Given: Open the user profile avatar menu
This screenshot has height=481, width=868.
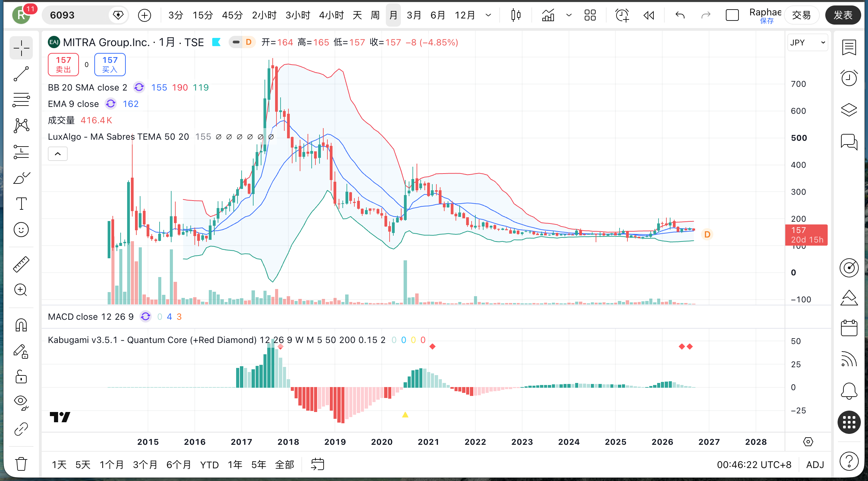Looking at the screenshot, I should tap(21, 15).
